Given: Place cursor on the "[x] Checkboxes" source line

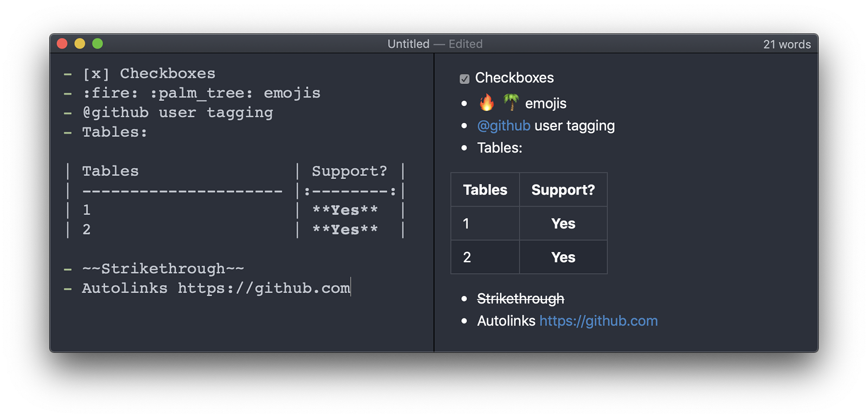Looking at the screenshot, I should click(149, 74).
